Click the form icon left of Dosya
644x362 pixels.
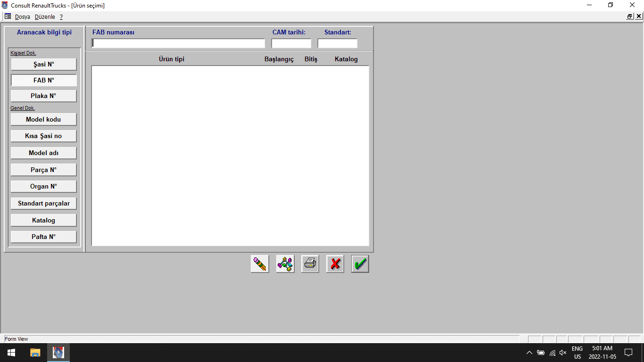click(8, 16)
